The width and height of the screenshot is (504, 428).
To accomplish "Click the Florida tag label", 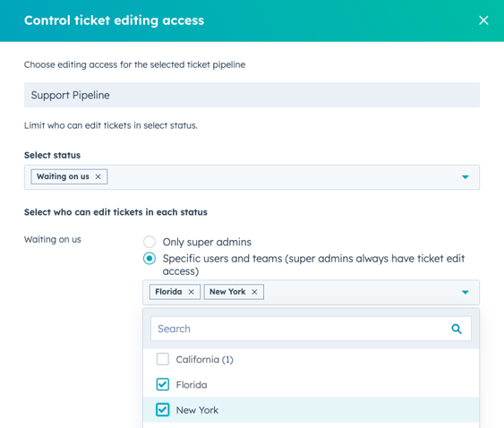I will point(168,292).
